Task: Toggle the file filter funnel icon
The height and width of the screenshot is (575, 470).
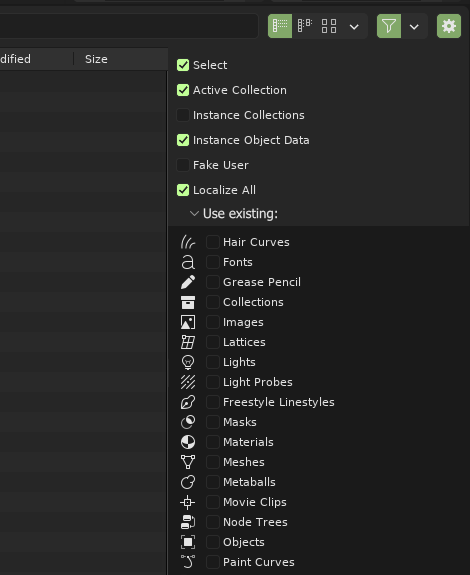Action: click(x=389, y=26)
